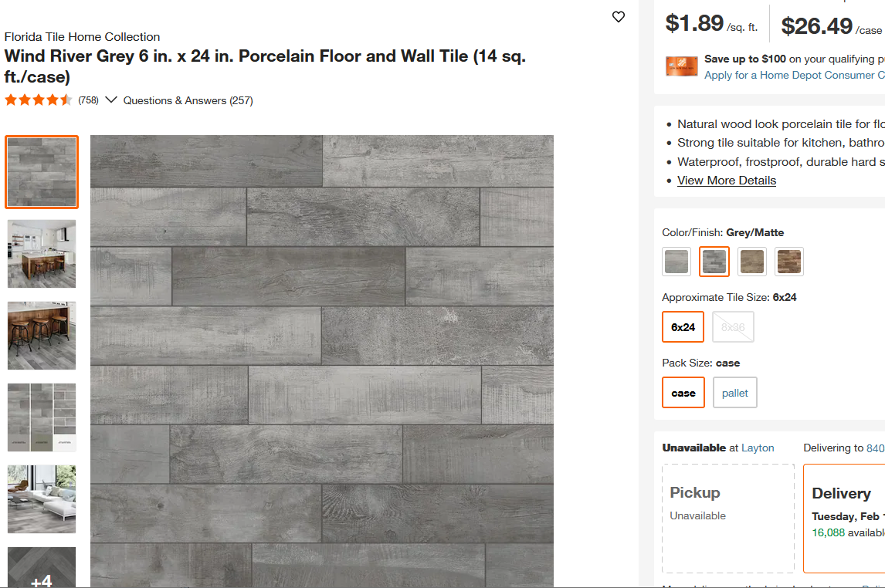
Task: Switch pack size to pallet
Action: pos(734,392)
